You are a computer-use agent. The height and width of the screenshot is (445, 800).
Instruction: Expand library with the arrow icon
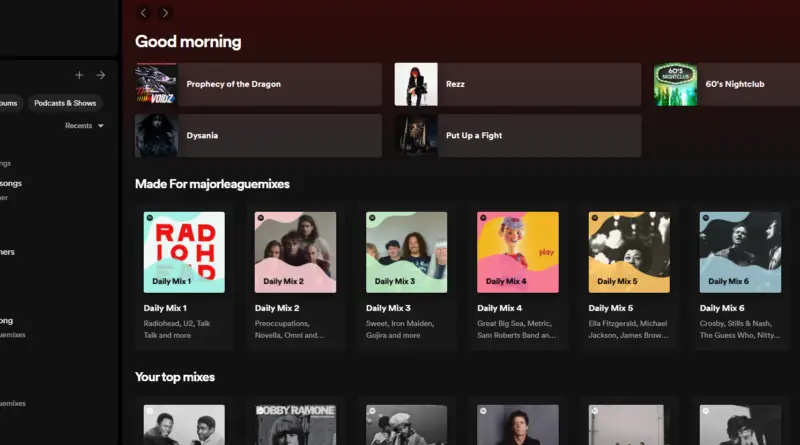click(101, 75)
